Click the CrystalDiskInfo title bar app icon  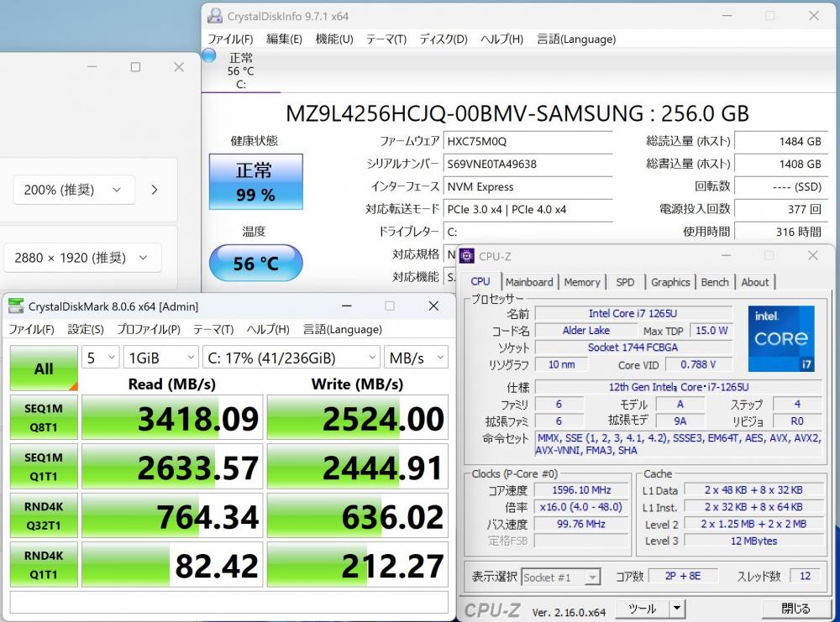215,15
